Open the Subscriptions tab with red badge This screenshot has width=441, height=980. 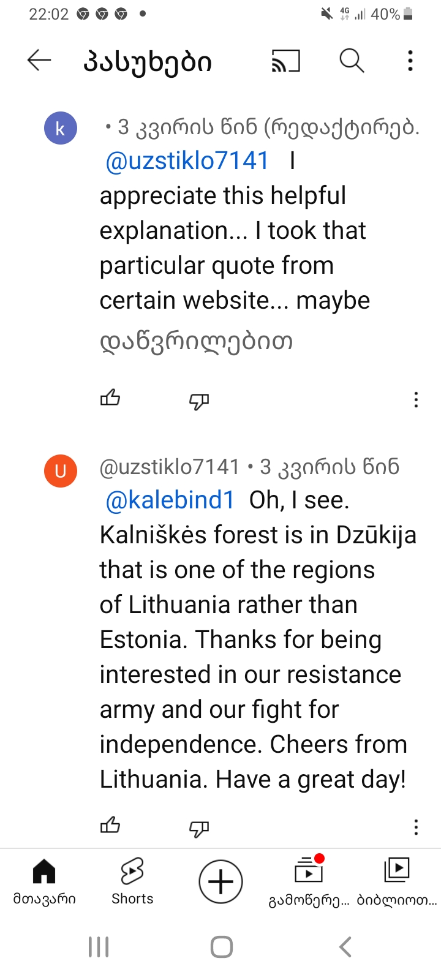tap(309, 881)
